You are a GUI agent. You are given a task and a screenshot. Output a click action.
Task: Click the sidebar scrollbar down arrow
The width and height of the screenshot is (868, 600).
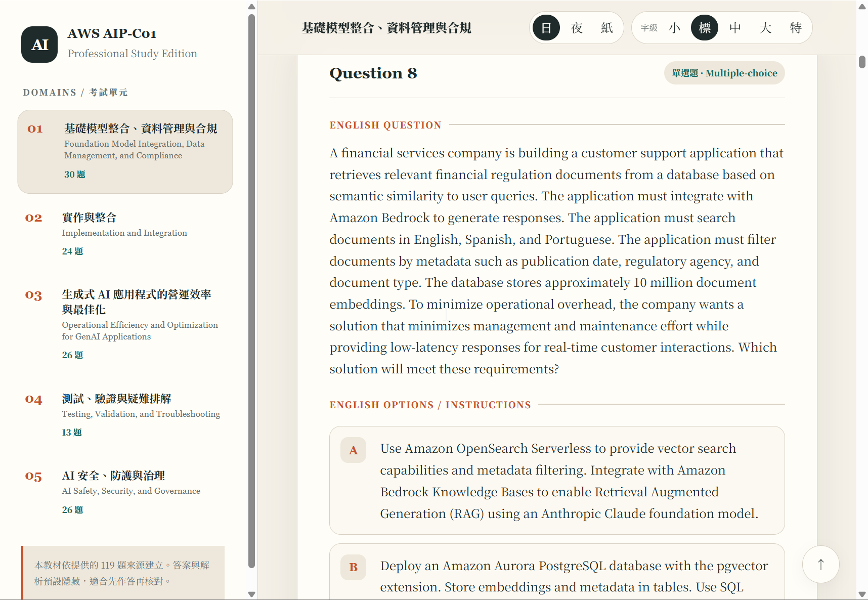pos(251,594)
